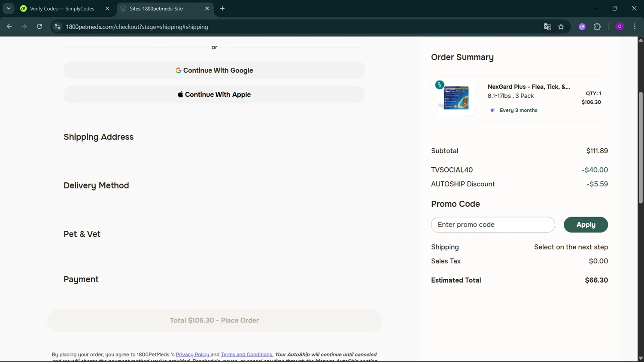This screenshot has width=644, height=362.
Task: Open a new browser tab
Action: [x=222, y=9]
